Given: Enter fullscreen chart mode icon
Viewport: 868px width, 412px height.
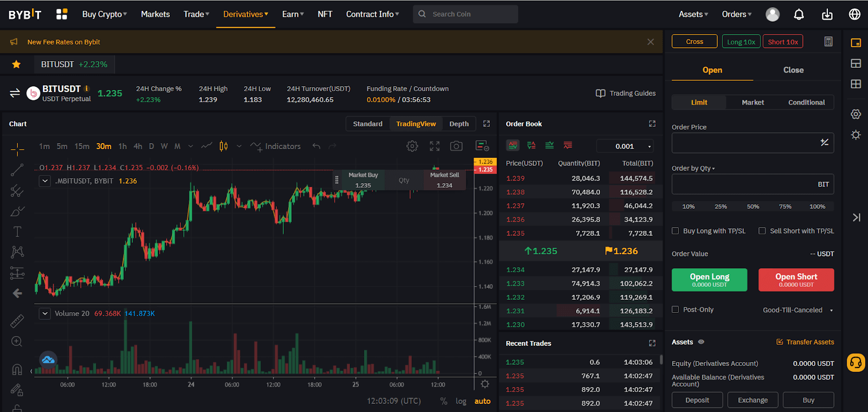Looking at the screenshot, I should (435, 146).
